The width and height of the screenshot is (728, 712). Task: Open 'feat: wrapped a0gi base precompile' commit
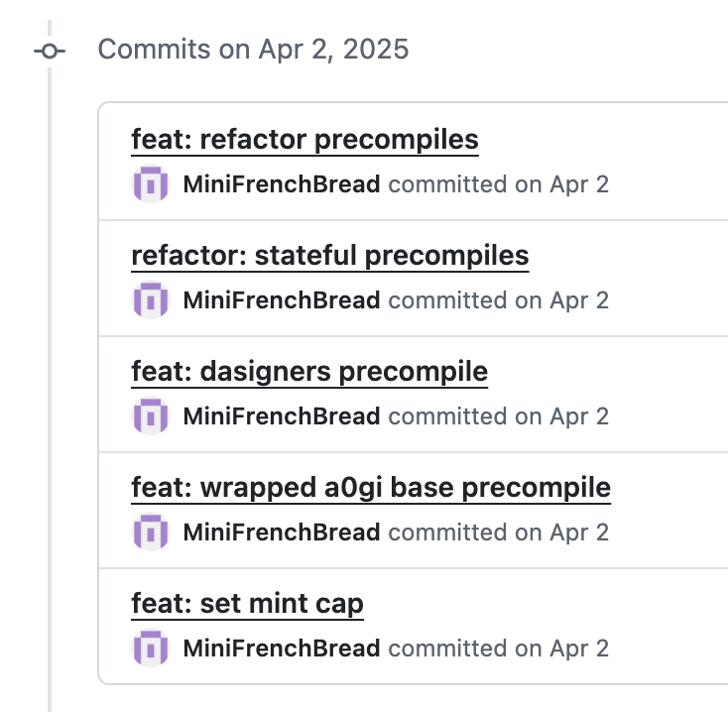[x=370, y=488]
